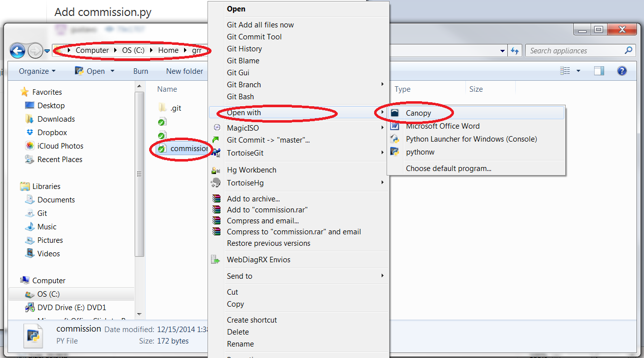
Task: Open the view options dropdown arrow
Action: [578, 71]
